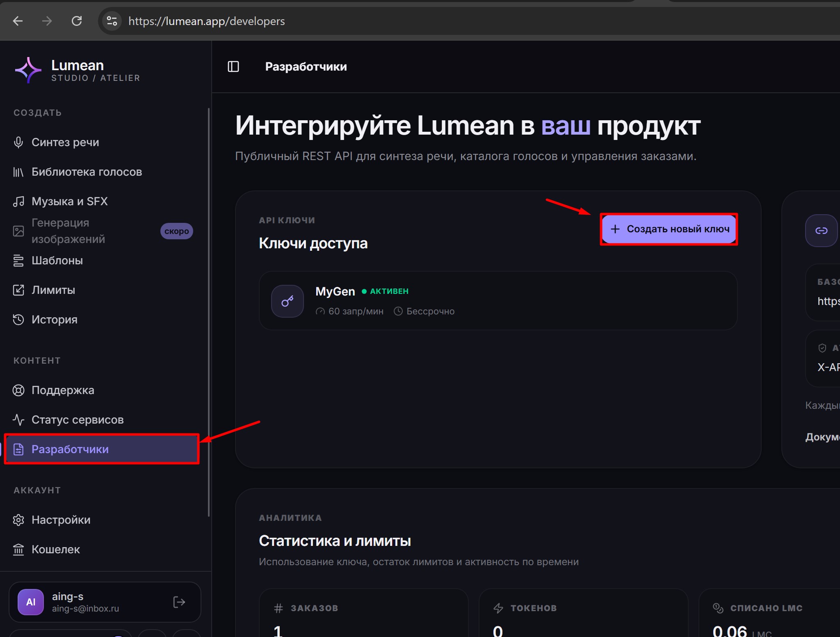The height and width of the screenshot is (637, 840).
Task: Click the image icon beside Генерация изображений
Action: pos(18,231)
